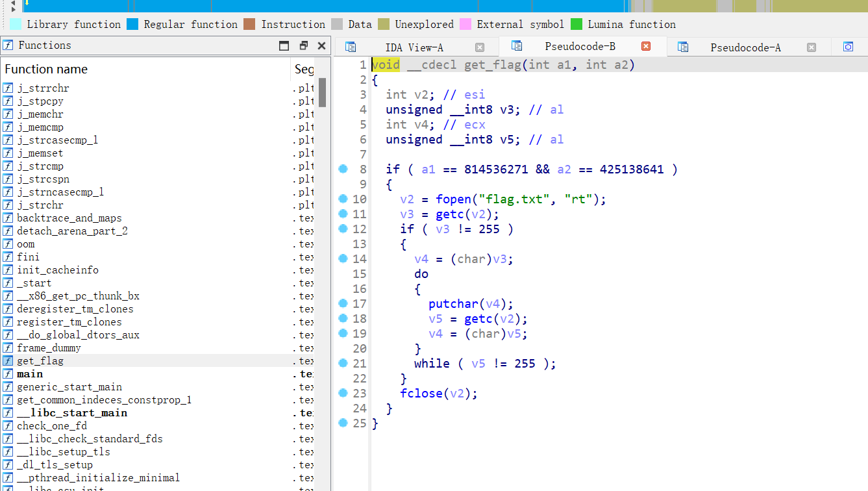Screen dimensions: 868x491
Task: Select __libc_check_standard_fds function
Action: pyautogui.click(x=158, y=439)
